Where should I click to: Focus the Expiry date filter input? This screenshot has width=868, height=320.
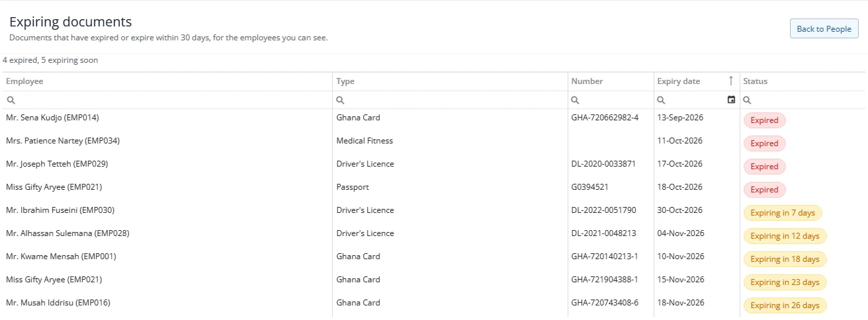point(695,100)
